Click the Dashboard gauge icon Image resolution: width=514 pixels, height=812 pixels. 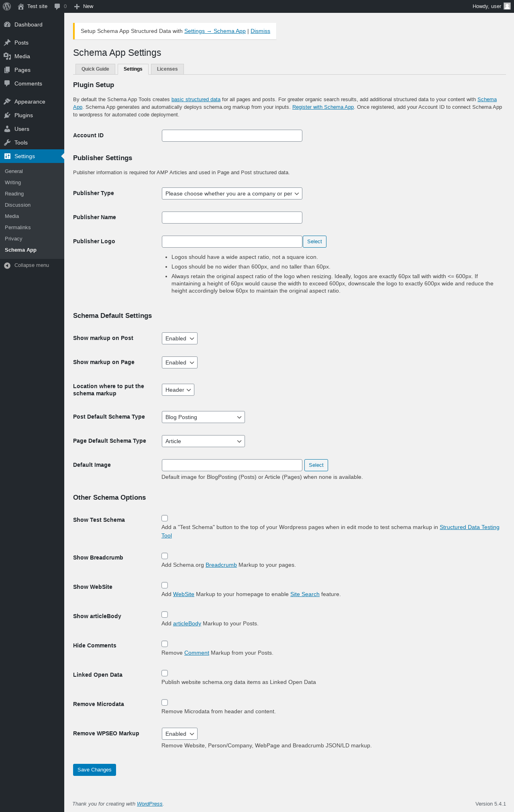click(7, 24)
